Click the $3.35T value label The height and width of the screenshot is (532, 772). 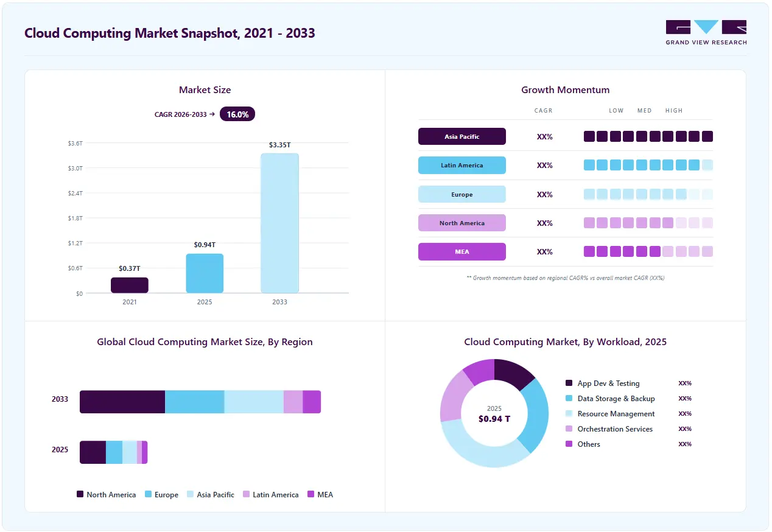click(279, 145)
